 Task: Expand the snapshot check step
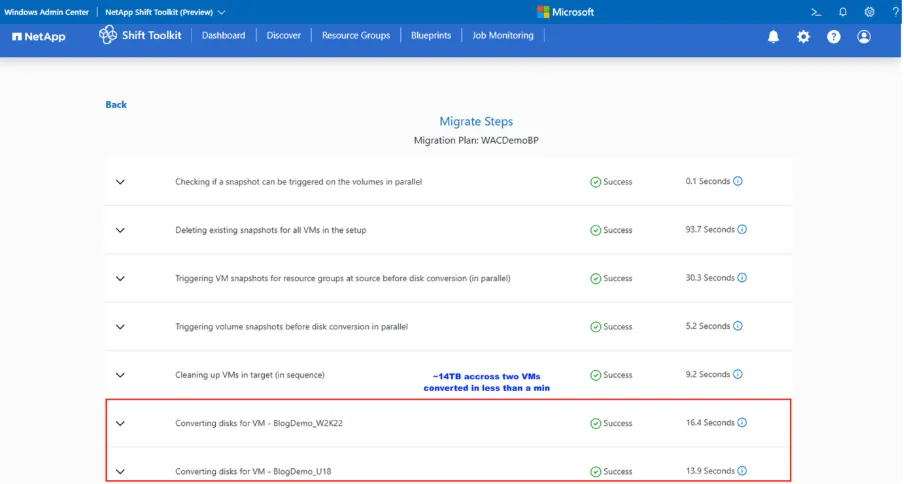pyautogui.click(x=120, y=182)
